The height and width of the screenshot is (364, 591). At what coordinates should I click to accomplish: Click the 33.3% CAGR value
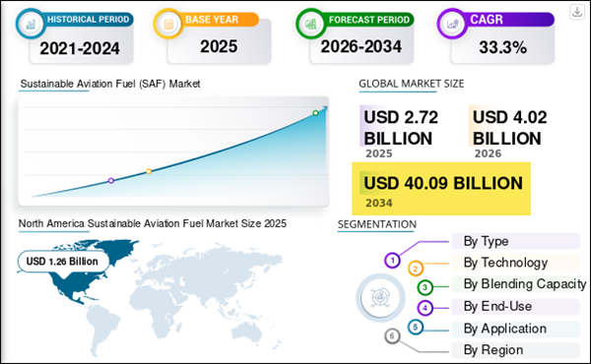(502, 47)
